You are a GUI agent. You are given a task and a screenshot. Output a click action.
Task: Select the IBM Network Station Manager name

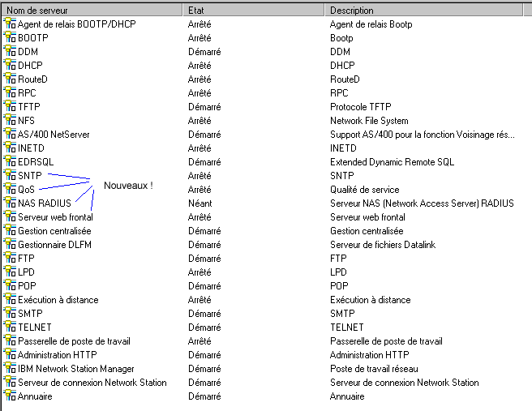76,369
